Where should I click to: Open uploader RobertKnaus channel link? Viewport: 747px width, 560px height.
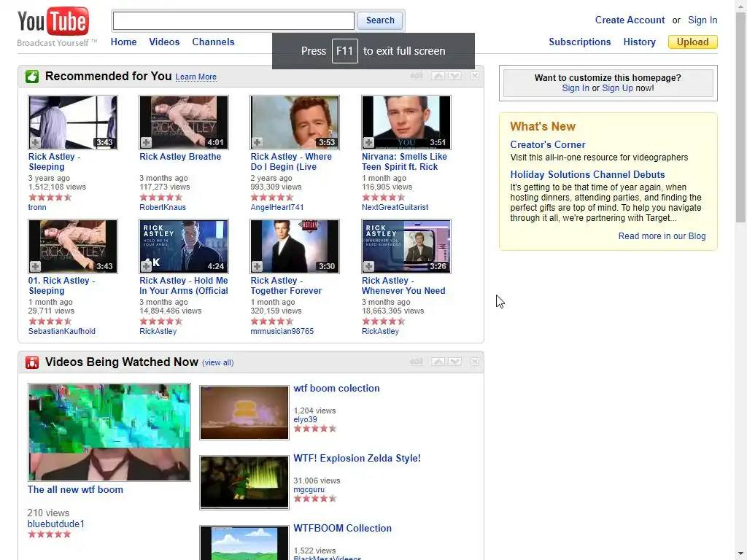(163, 207)
